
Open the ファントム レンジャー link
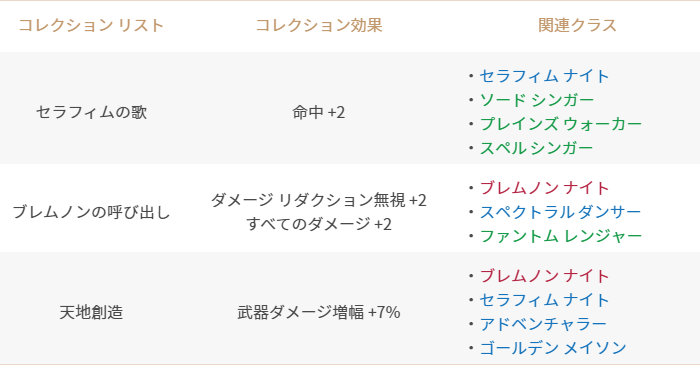pos(561,236)
